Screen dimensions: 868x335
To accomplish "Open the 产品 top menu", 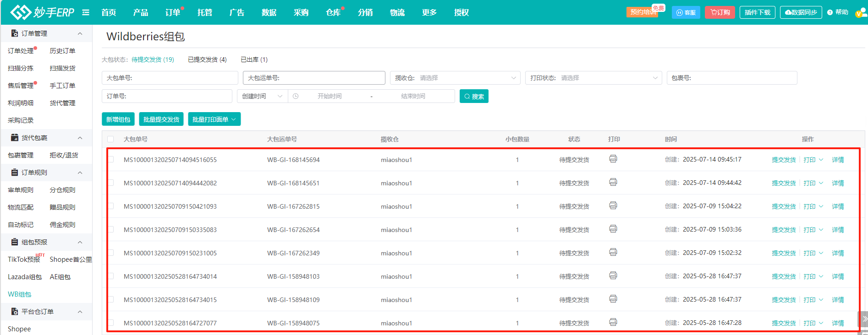I will 141,12.
